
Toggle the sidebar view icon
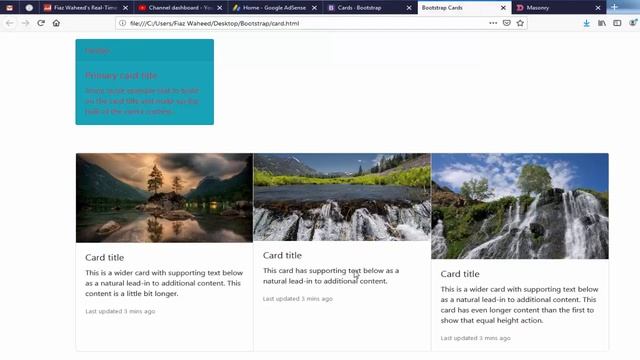(617, 23)
